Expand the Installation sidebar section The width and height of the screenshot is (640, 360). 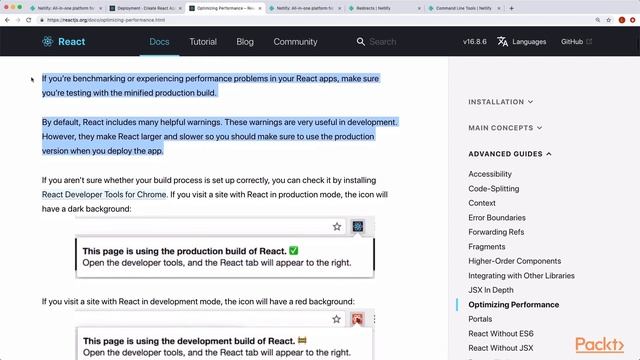click(x=500, y=102)
